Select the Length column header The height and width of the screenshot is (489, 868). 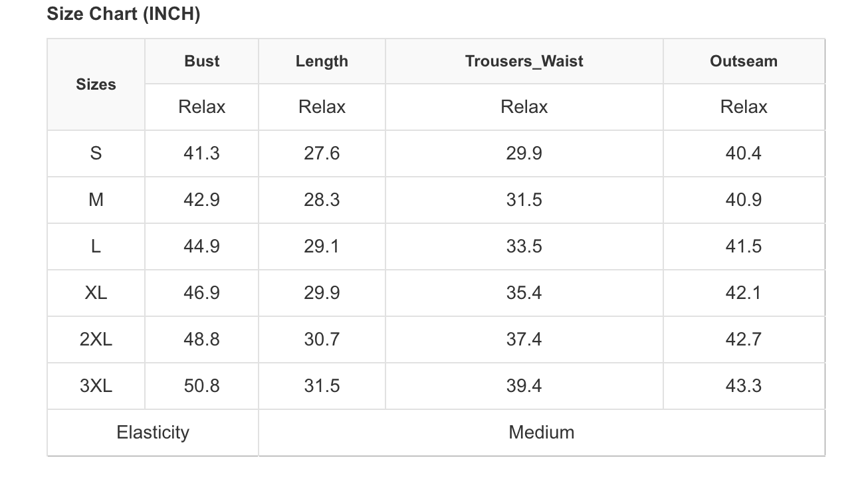pyautogui.click(x=322, y=61)
